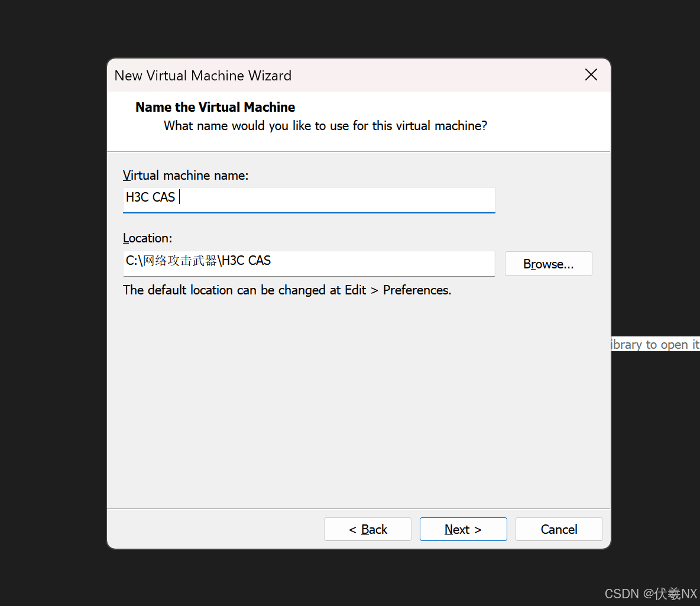Click the Virtual machine name label
Screen dimensions: 700x606
(185, 175)
